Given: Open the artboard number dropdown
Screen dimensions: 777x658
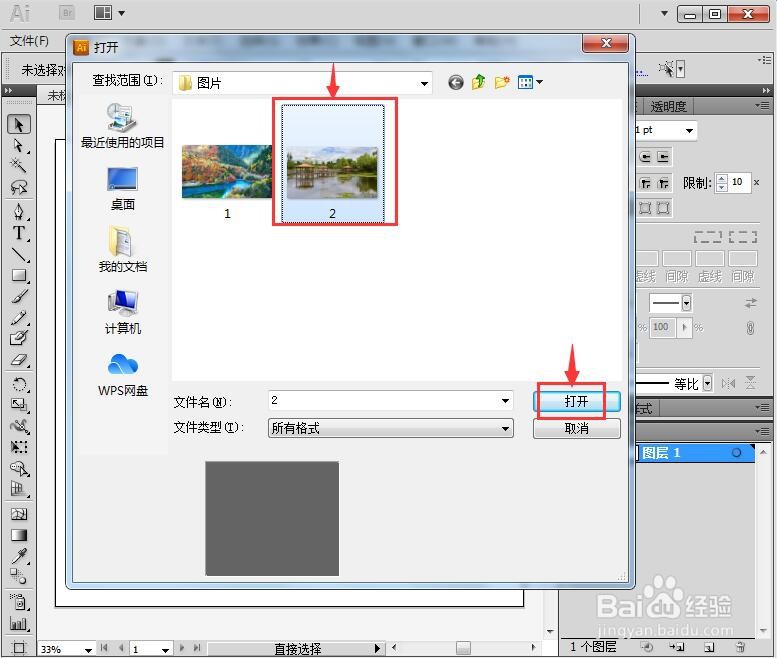Looking at the screenshot, I should tap(166, 650).
